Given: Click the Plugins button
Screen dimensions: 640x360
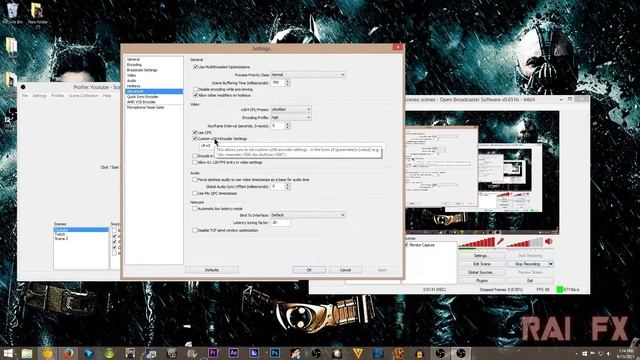Looking at the screenshot, I should [481, 281].
